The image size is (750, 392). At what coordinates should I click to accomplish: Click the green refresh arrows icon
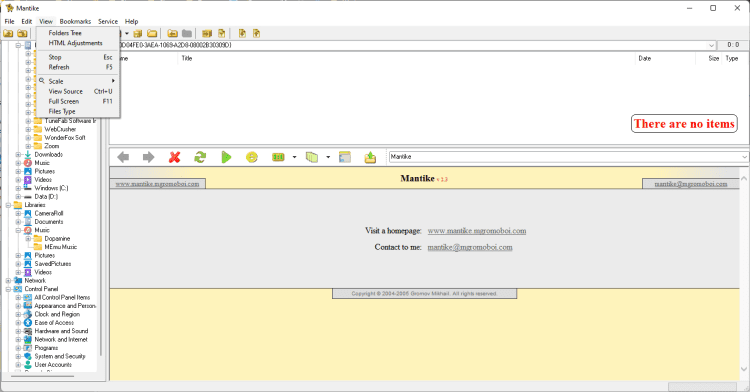tap(200, 157)
